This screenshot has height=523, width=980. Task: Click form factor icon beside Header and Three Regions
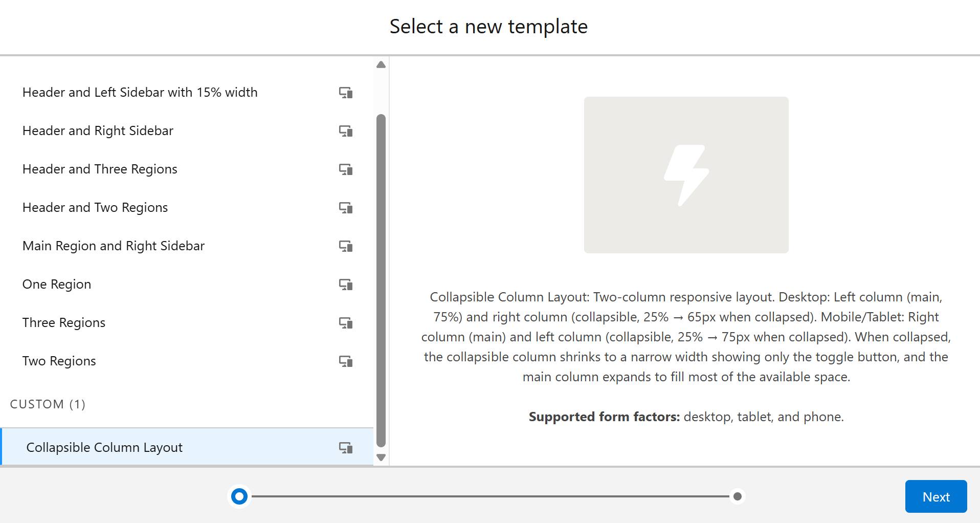click(x=346, y=169)
